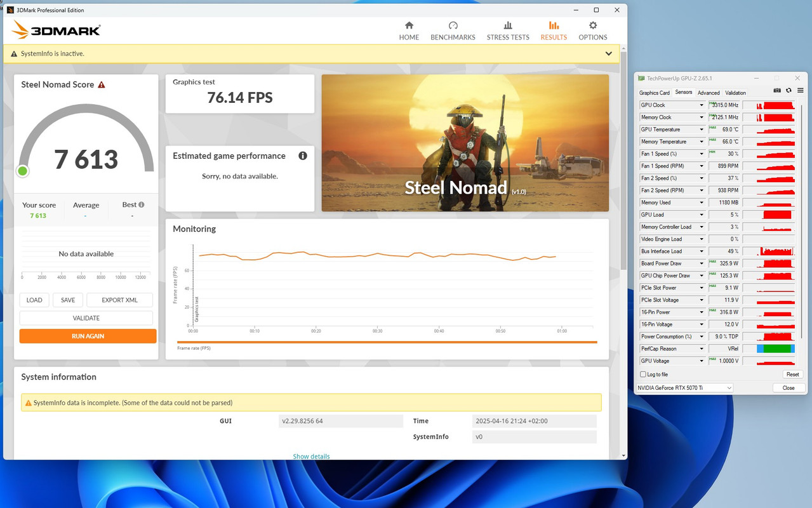The image size is (812, 508).
Task: Click the Close button in GPU-Z
Action: click(x=789, y=387)
